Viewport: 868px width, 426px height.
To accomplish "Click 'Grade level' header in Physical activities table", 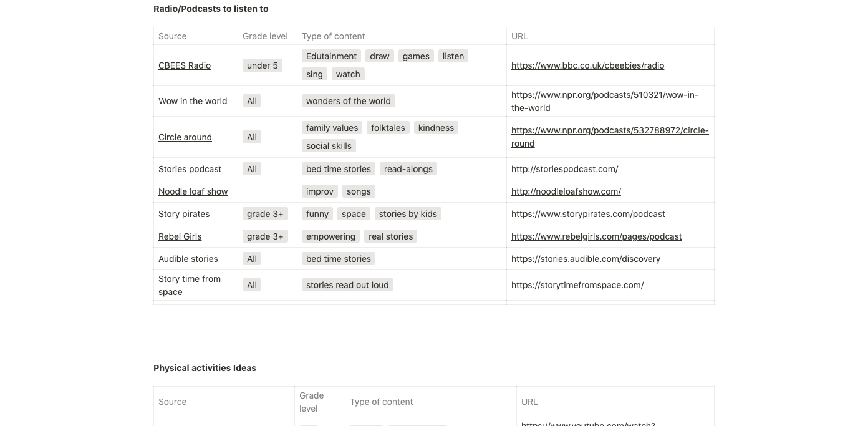I will [x=312, y=402].
